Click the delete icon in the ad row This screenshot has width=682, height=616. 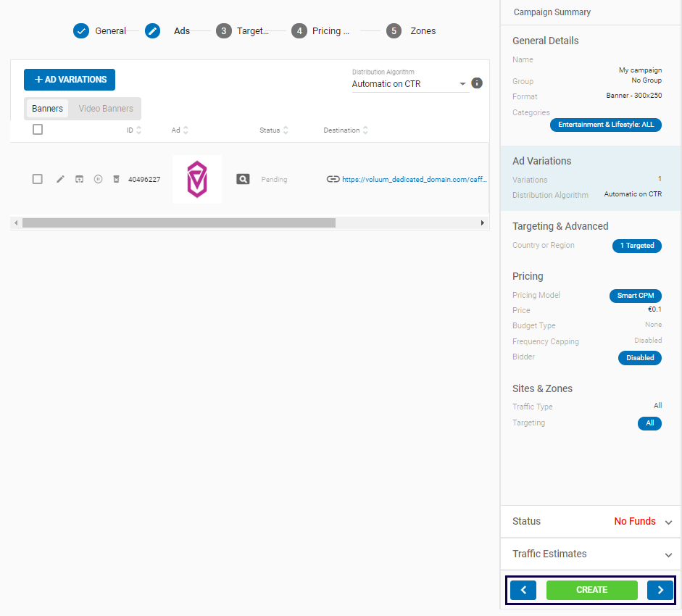tap(116, 179)
